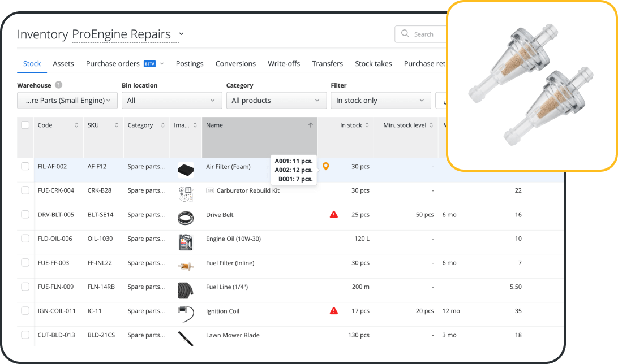618x364 pixels.
Task: Check the checkbox for row FIL-AF-002
Action: (x=25, y=166)
